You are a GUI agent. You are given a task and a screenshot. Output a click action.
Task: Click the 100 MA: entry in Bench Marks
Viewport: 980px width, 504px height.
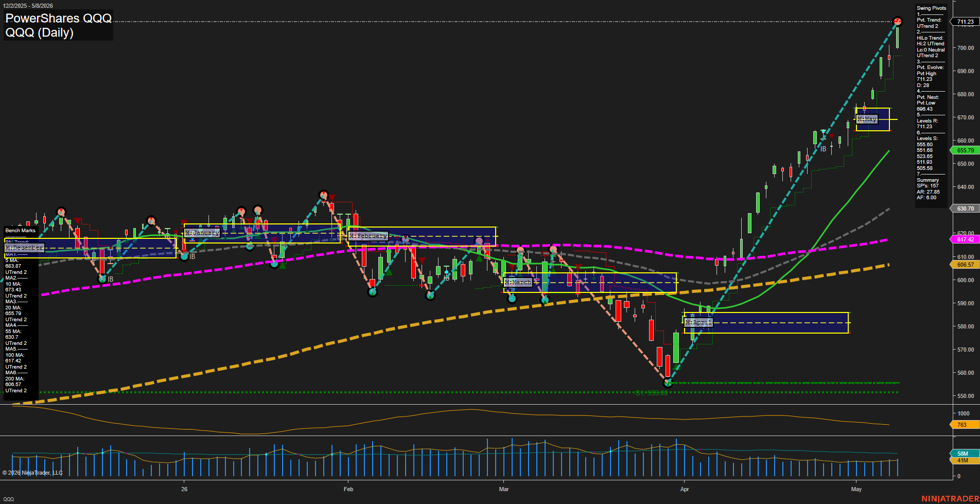click(x=14, y=355)
